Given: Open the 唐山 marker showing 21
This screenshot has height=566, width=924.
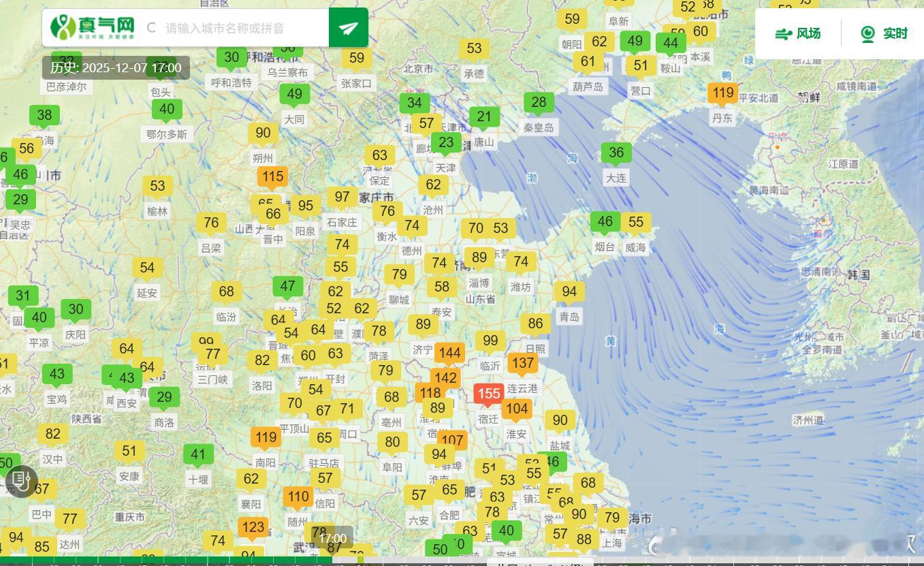Looking at the screenshot, I should tap(484, 117).
